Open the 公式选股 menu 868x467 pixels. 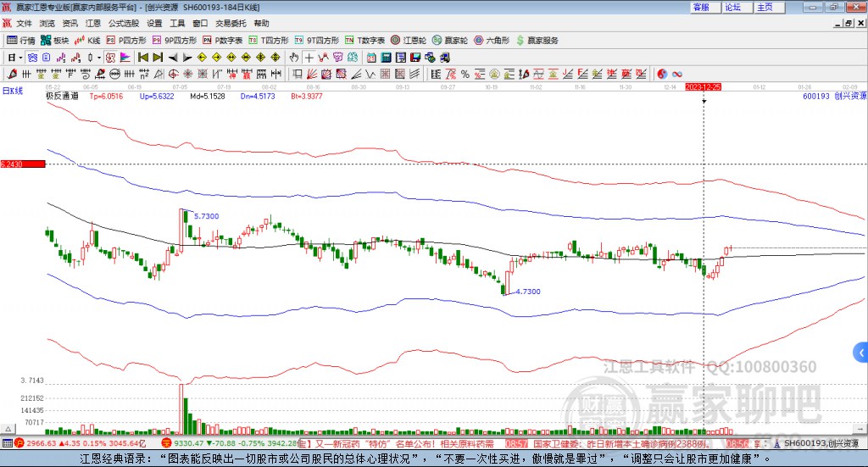tap(123, 23)
